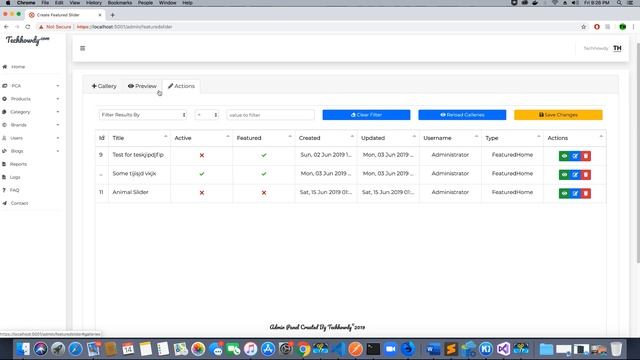Open Terminal from the dock
The image size is (640, 360).
coord(373,349)
